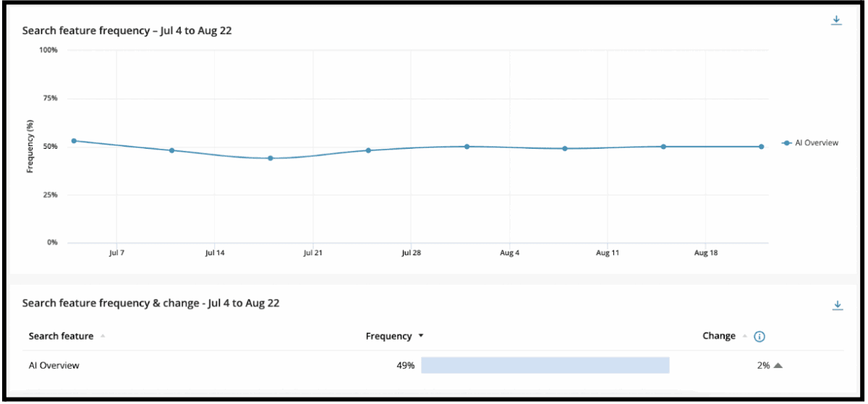Viewport: 868px width, 404px height.
Task: Click chart title Search feature frequency – Jul 4 to Aug 22
Action: [127, 31]
